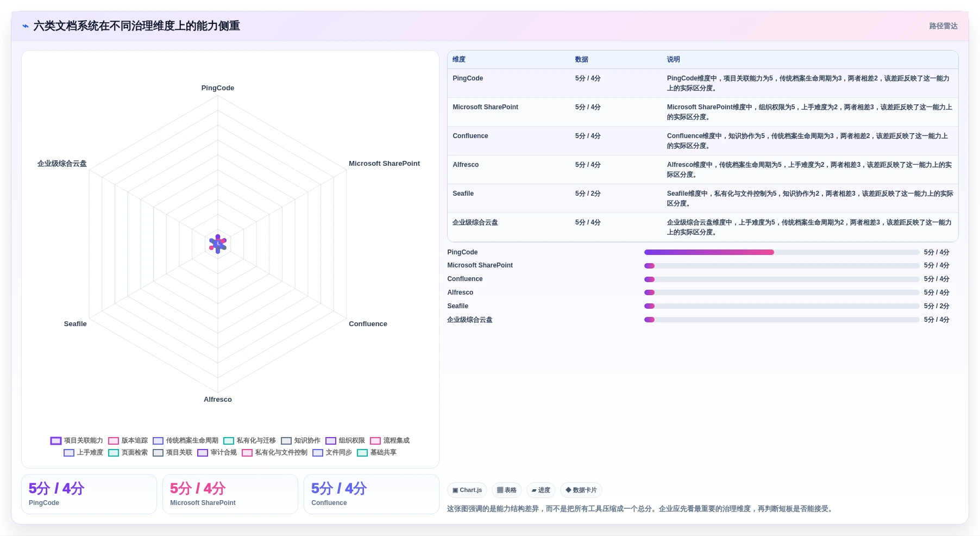Click the Alfresco radar axis label

(x=218, y=400)
